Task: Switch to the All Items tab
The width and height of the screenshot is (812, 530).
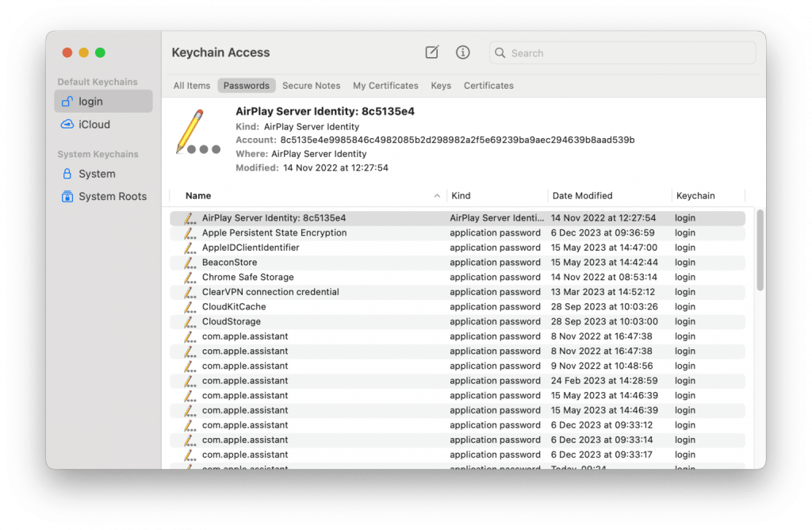Action: point(192,86)
